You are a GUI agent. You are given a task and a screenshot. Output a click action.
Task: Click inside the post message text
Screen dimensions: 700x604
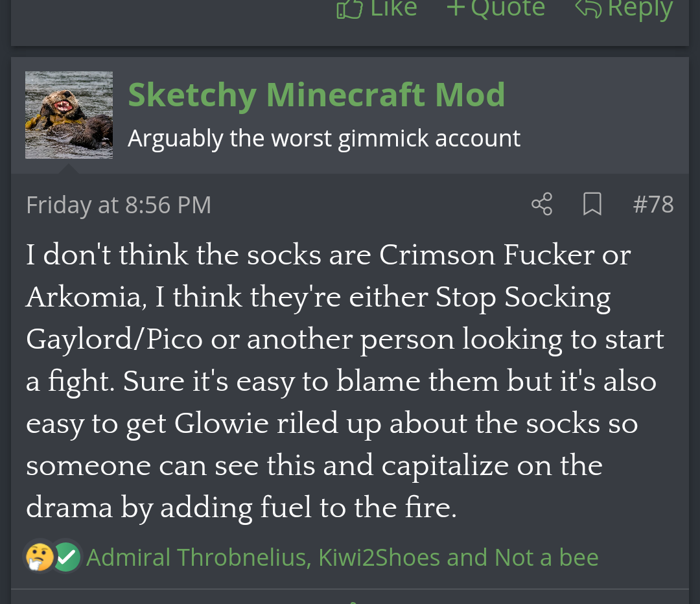point(337,381)
